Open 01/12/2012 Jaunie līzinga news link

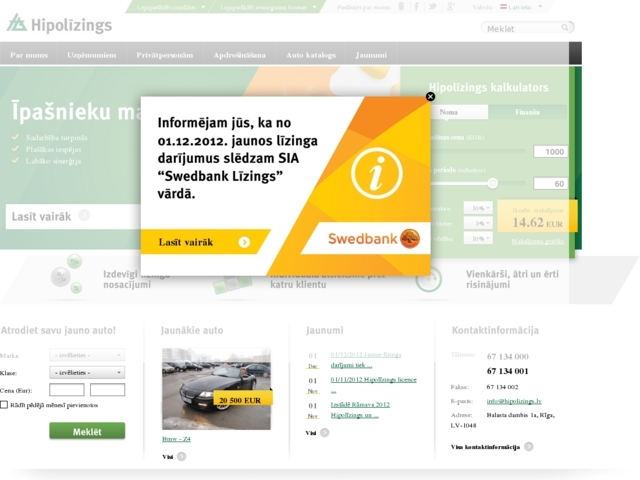(366, 360)
